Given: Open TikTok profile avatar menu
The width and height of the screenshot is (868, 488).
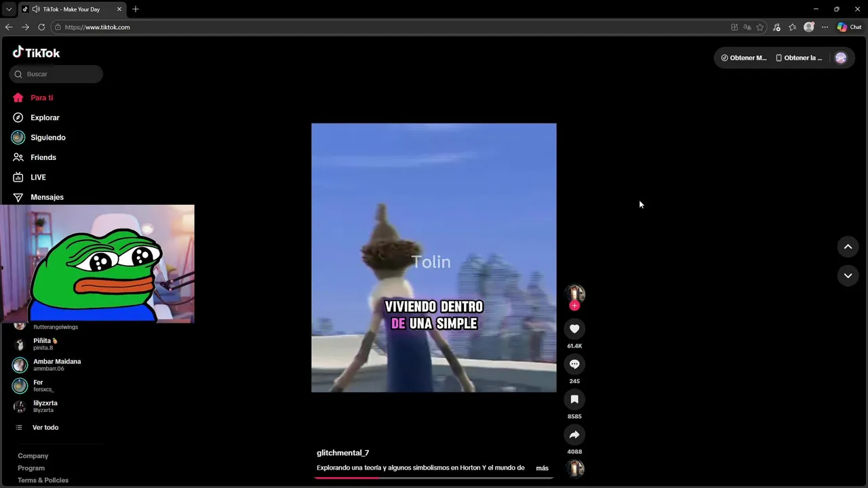Looking at the screenshot, I should [841, 58].
